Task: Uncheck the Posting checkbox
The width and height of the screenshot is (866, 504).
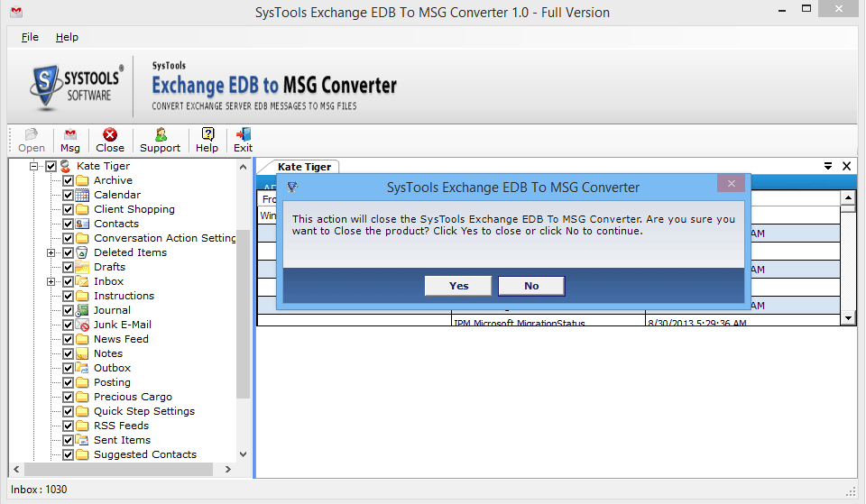Action: [x=68, y=382]
